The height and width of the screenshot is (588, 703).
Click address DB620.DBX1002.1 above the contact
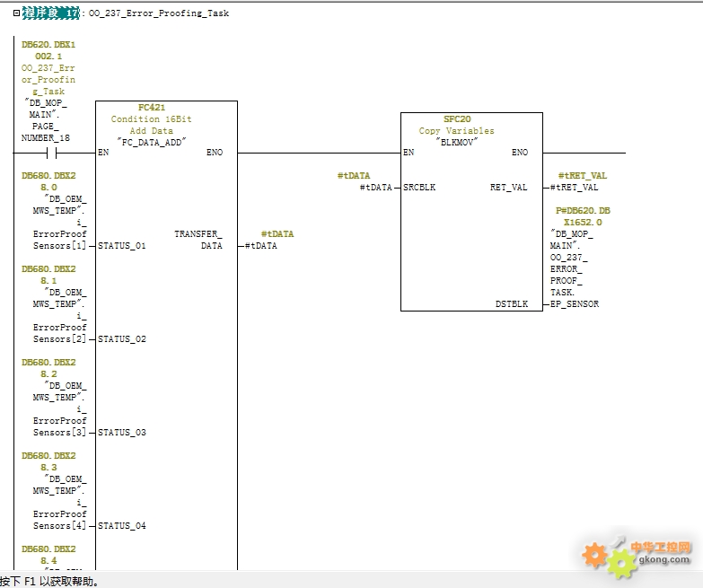coord(48,50)
